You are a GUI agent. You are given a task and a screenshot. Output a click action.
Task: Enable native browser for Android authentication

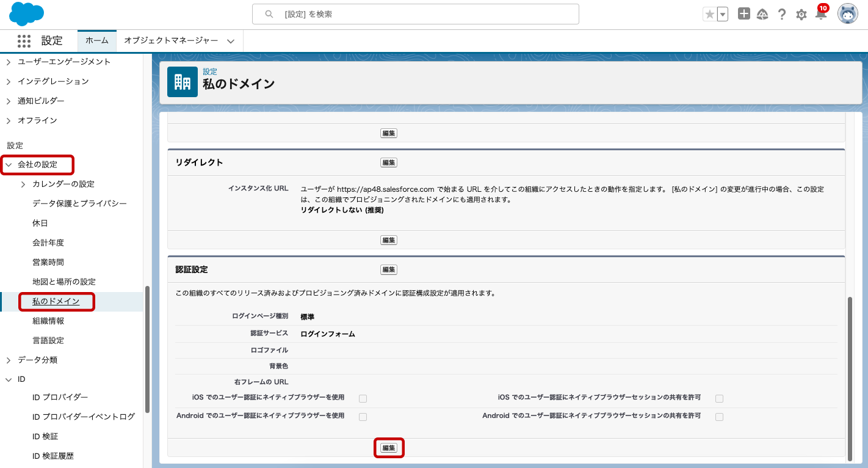tap(363, 417)
